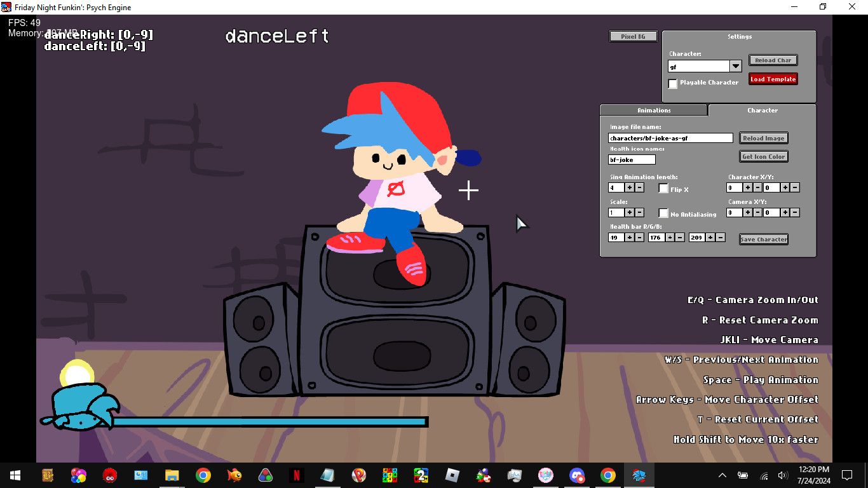
Task: Open the Wi-Fi icon in the system tray
Action: click(x=763, y=475)
